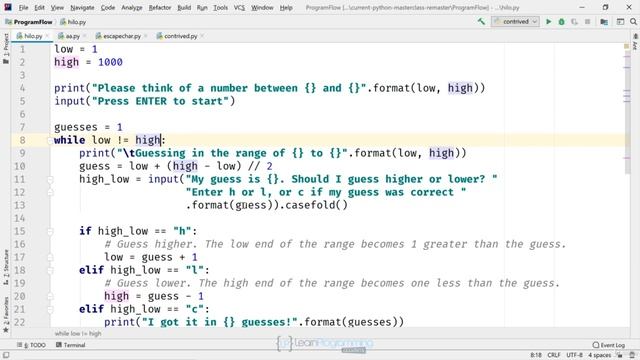The image size is (640, 360).
Task: Toggle the fold marker on line 17
Action: tap(50, 257)
